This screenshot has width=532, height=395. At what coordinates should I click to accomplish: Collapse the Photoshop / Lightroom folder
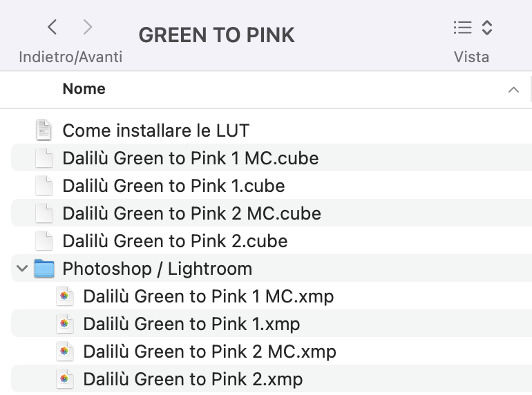(22, 269)
